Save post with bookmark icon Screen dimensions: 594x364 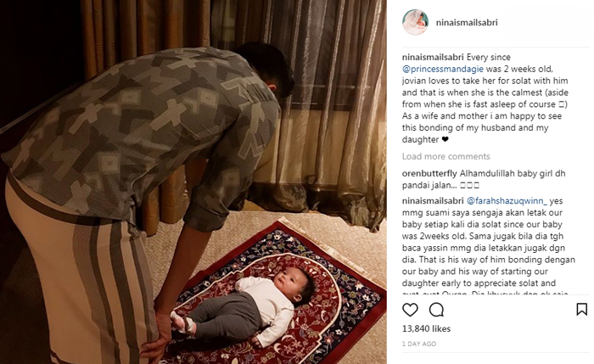[x=581, y=310]
